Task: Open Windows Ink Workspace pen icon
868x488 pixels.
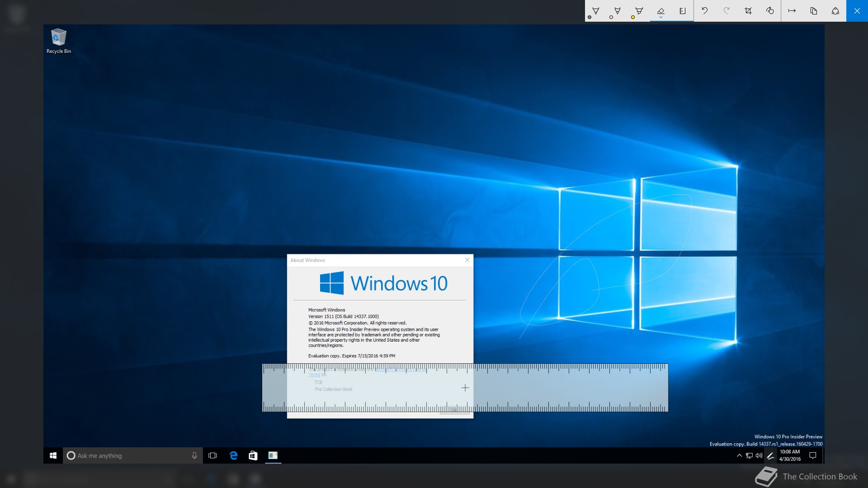Action: coord(770,455)
